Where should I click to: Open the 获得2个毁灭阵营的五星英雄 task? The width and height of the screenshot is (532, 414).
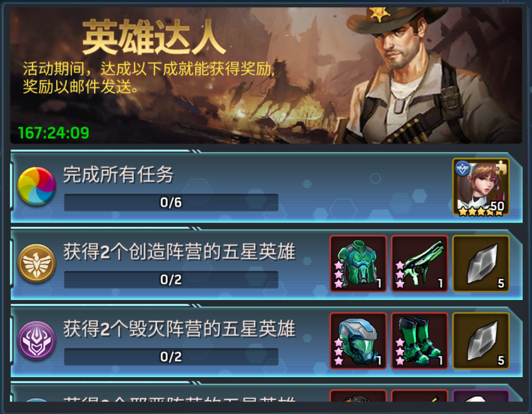(x=180, y=329)
